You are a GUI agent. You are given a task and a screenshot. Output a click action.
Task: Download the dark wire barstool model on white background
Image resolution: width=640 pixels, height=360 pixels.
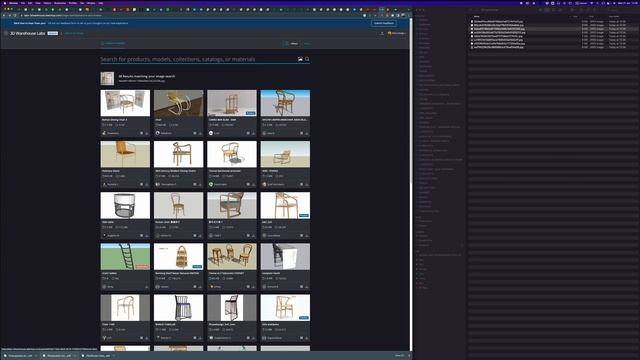click(x=200, y=338)
